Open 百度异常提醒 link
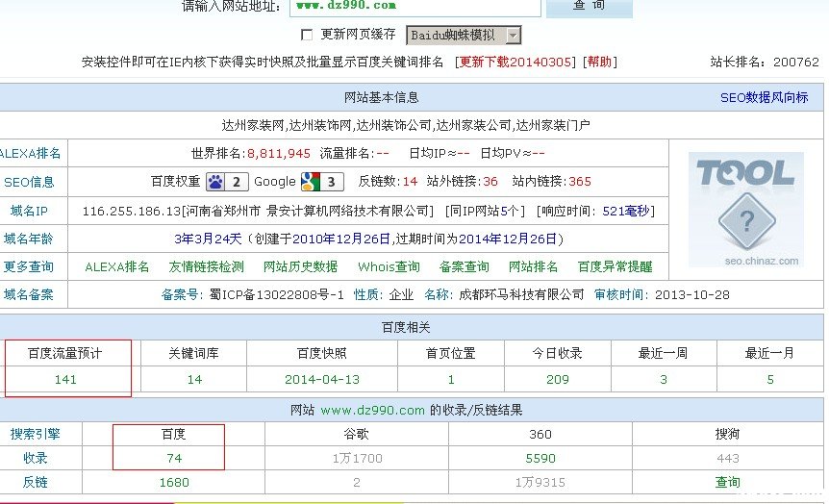The width and height of the screenshot is (829, 504). pos(615,266)
